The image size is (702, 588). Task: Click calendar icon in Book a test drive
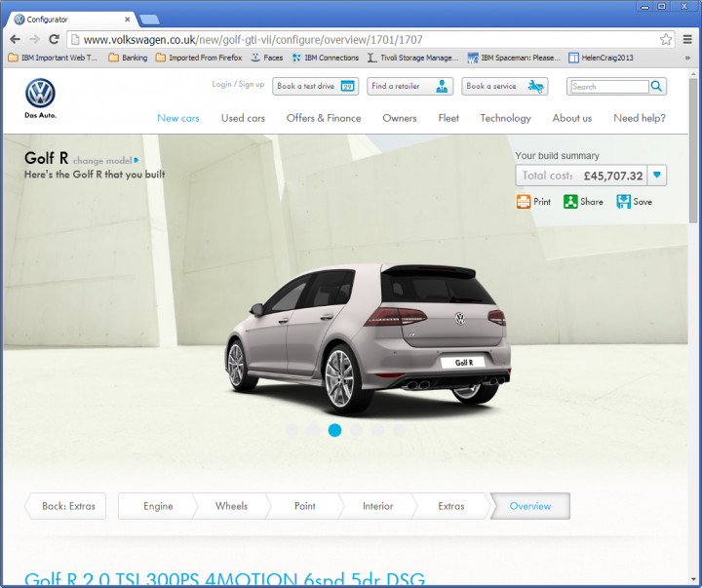pos(347,86)
